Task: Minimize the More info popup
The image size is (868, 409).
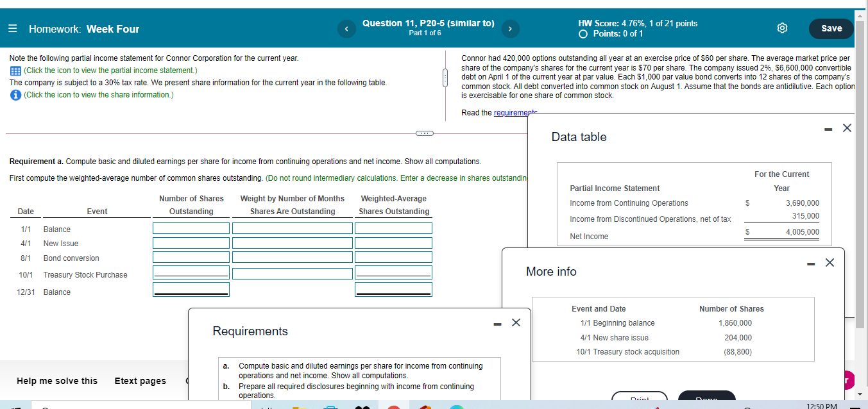Action: (x=811, y=263)
